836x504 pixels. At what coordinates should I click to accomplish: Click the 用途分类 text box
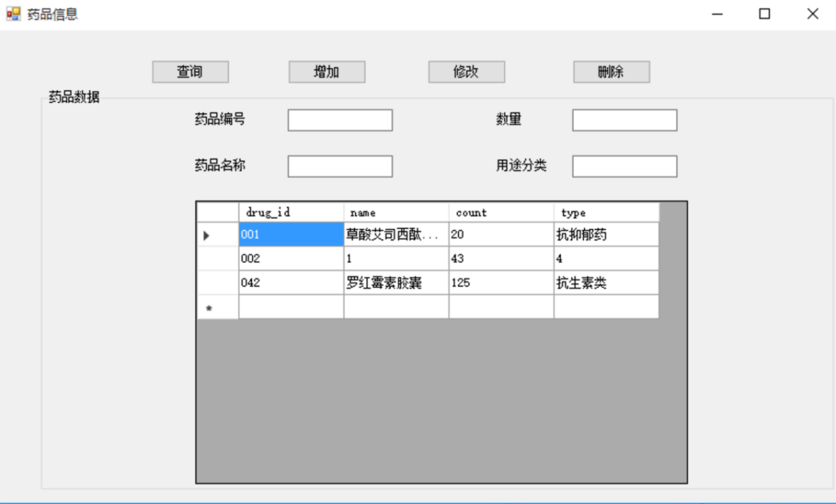(625, 167)
